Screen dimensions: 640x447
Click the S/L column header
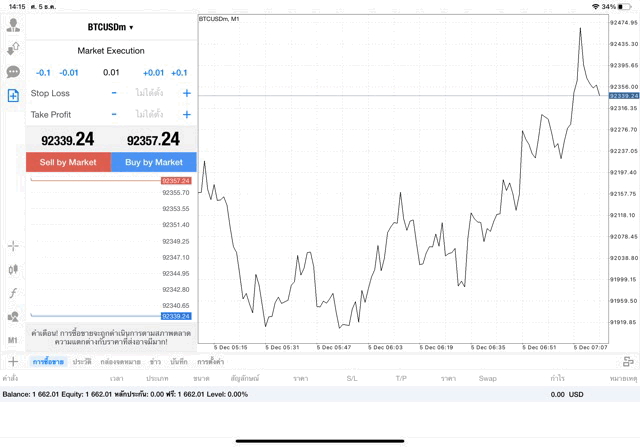click(352, 378)
